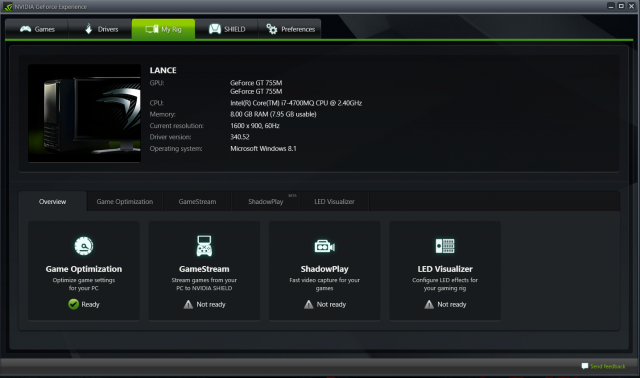Click the driver version 340.52 value

[x=240, y=137]
